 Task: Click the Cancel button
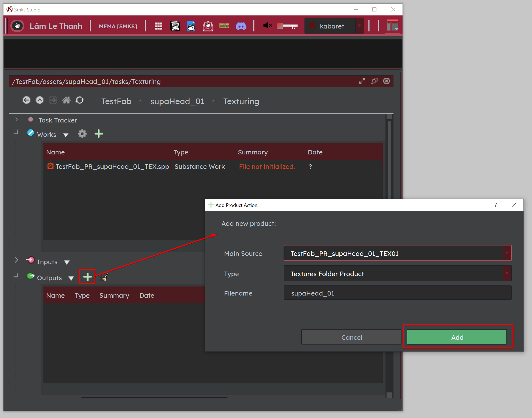click(x=351, y=337)
